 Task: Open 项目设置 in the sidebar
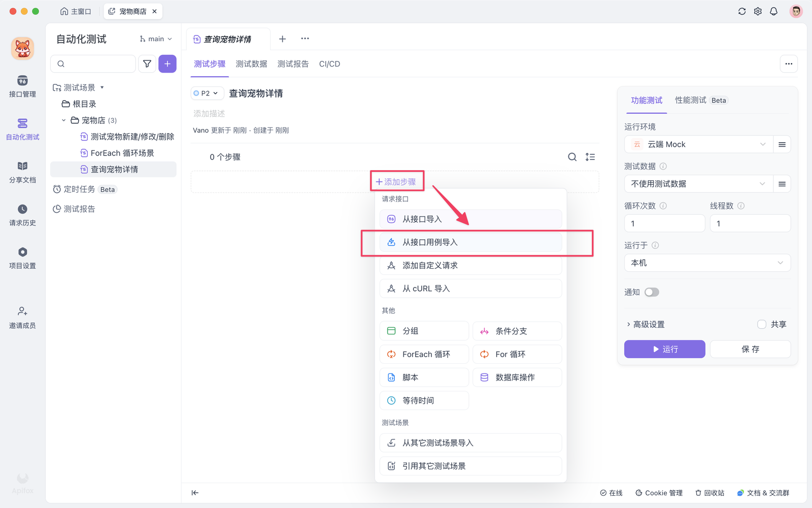click(22, 258)
